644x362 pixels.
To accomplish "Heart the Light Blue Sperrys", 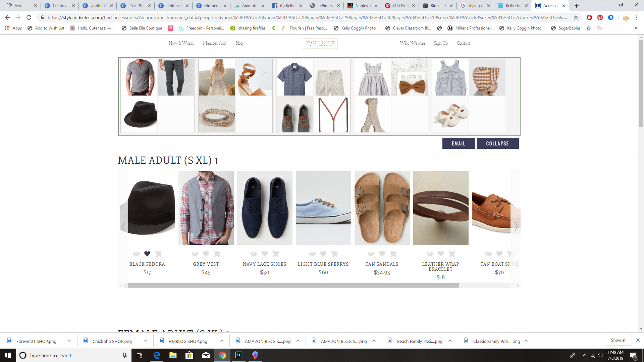I will tap(323, 254).
